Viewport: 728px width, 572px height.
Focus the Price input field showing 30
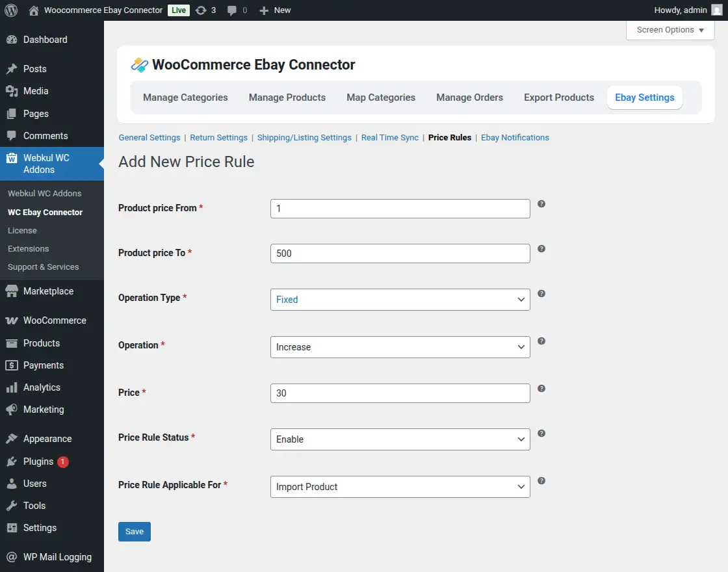[400, 393]
